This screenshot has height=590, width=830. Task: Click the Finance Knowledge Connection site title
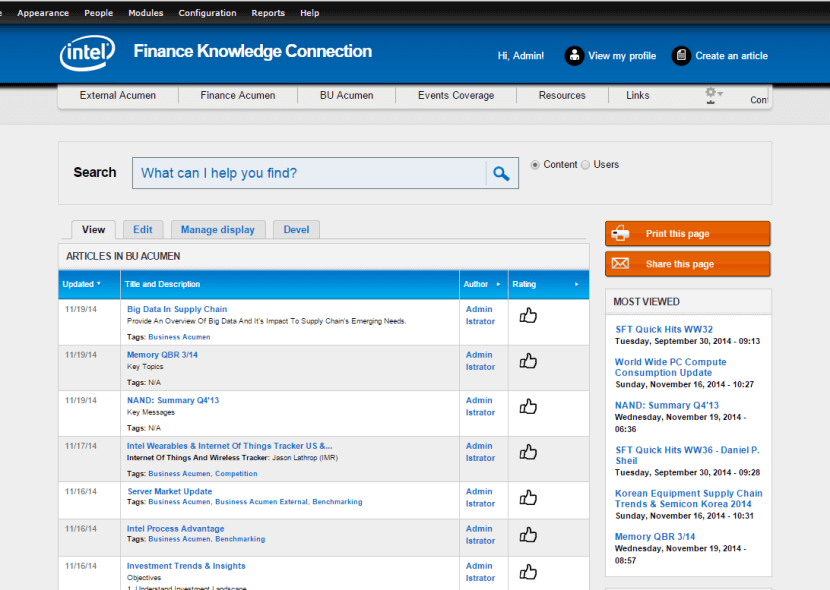(252, 51)
